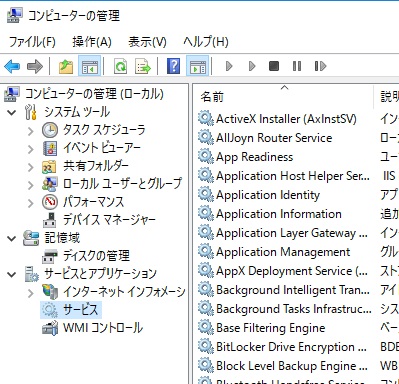
Task: Select Application Layer Gateway service row
Action: click(292, 233)
